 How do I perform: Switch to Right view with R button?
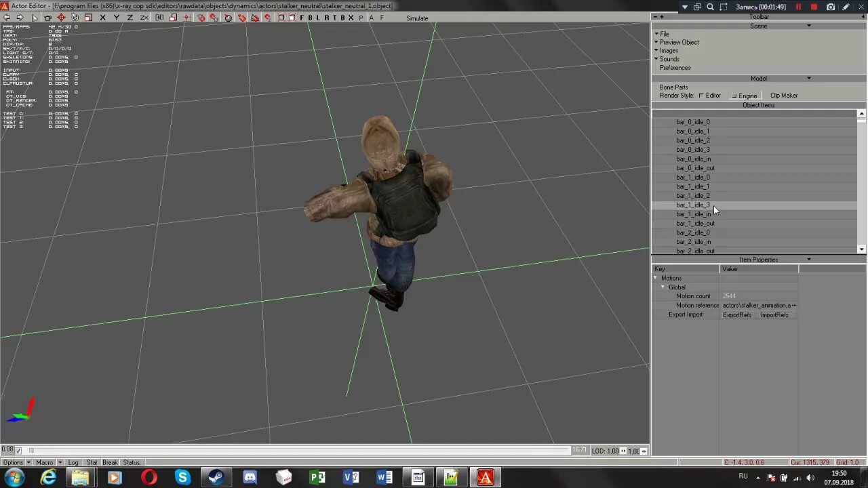coord(326,18)
